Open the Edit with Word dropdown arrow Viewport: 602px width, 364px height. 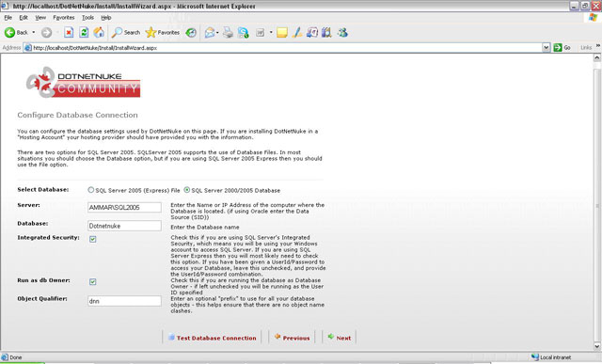point(271,33)
